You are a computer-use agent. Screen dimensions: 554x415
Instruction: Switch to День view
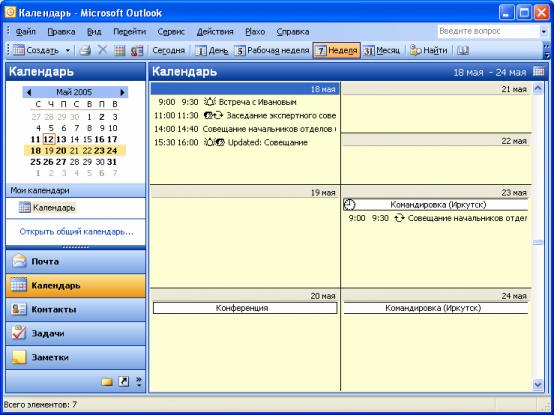point(211,51)
